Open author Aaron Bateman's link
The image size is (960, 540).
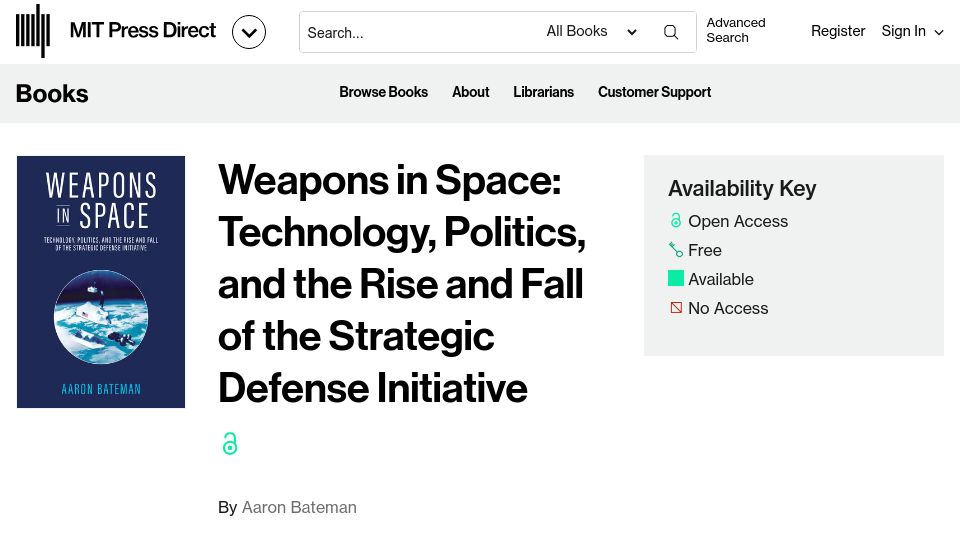coord(299,508)
